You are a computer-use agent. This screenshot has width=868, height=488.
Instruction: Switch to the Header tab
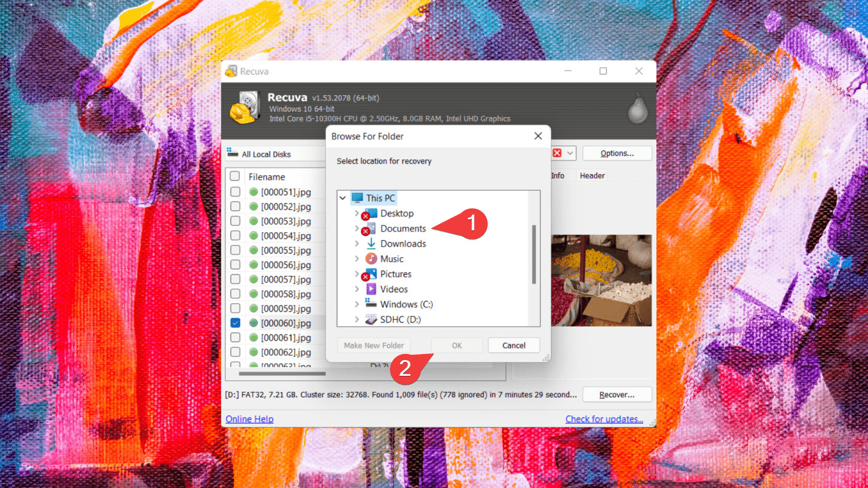[592, 176]
